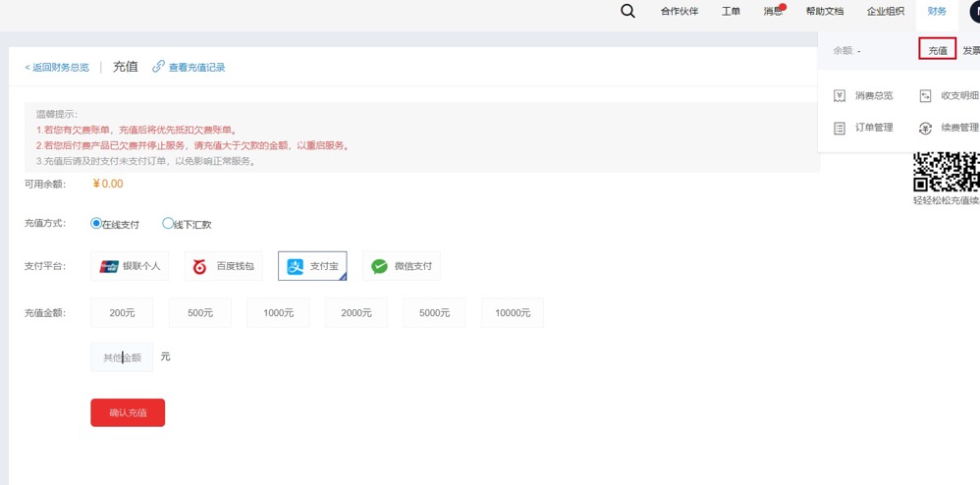Screen dimensions: 980x485
Task: Click the search magnifier icon
Action: 627,11
